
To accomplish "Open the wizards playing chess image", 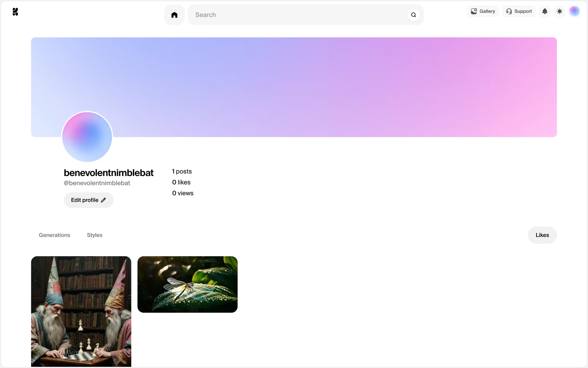I will tap(81, 311).
